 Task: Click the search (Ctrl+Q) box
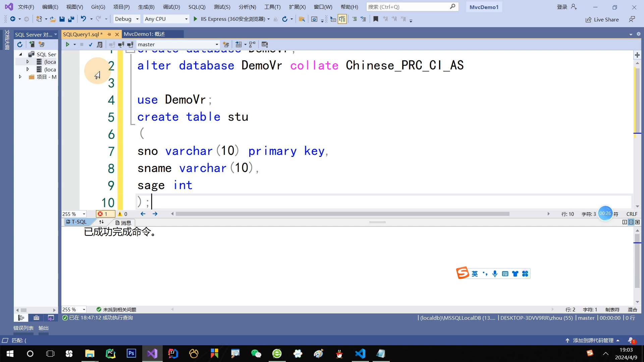[412, 7]
